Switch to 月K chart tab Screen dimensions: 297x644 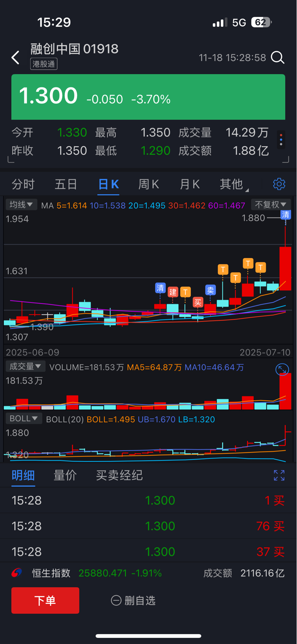(x=190, y=184)
